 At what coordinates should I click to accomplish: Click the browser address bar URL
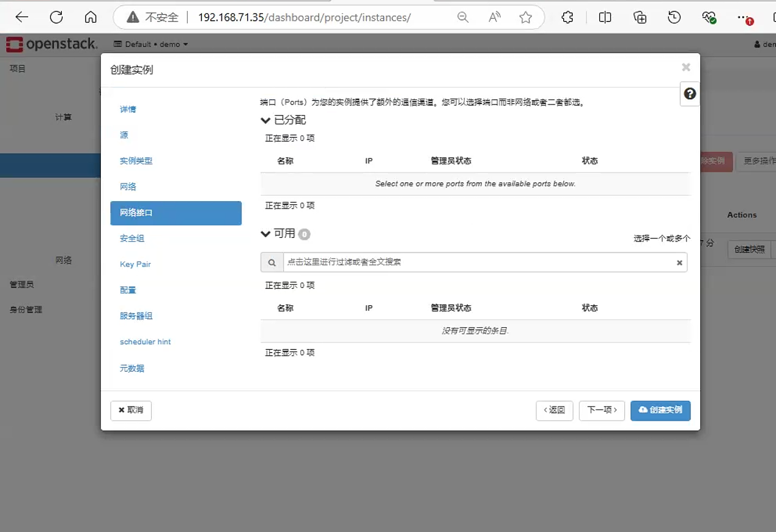[x=304, y=18]
